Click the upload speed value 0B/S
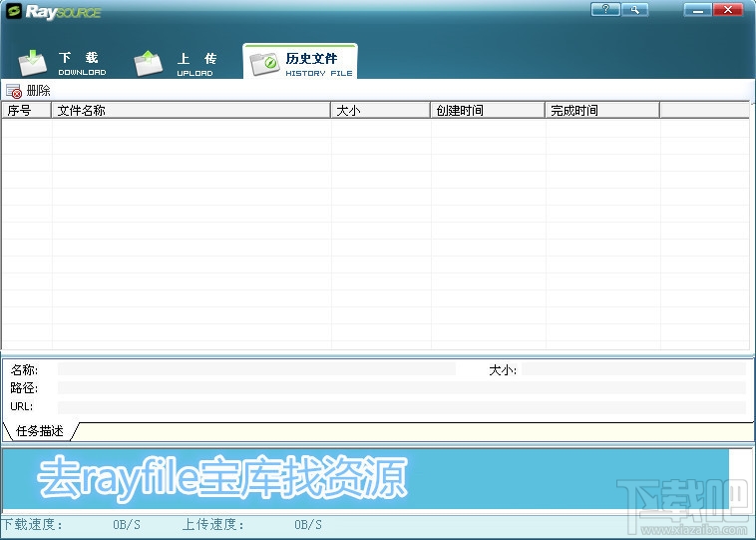 point(307,525)
